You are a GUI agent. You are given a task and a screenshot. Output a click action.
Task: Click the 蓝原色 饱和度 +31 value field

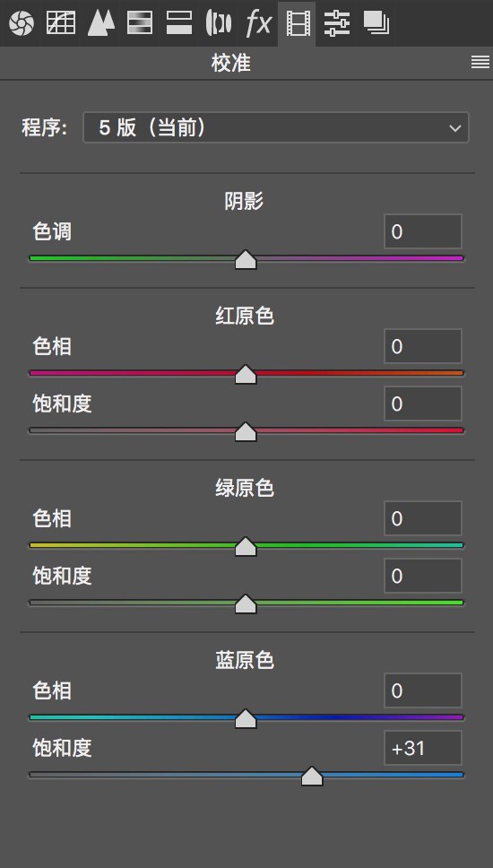[423, 749]
